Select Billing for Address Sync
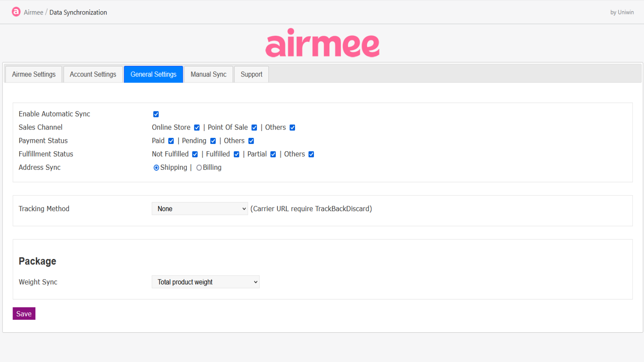This screenshot has height=362, width=644. coord(199,168)
